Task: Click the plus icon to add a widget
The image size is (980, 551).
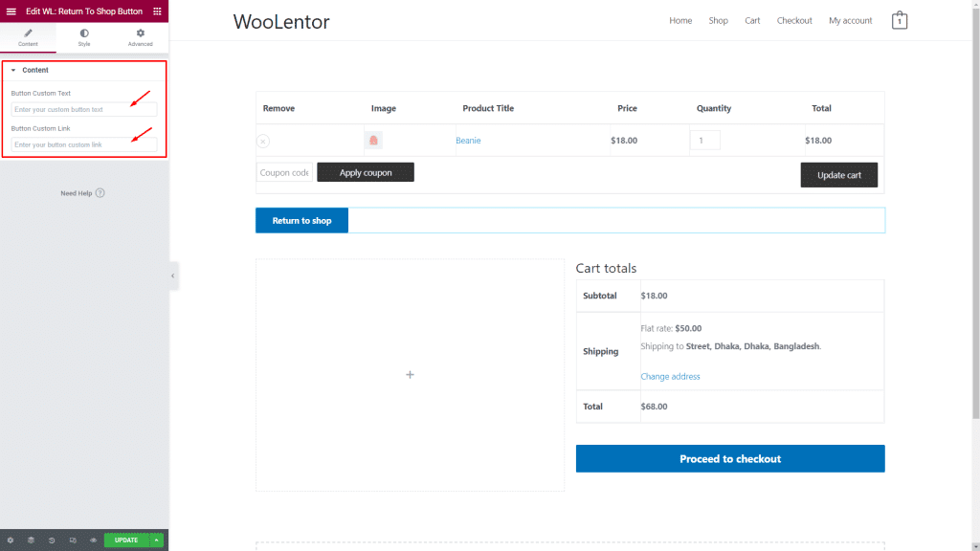Action: 410,375
